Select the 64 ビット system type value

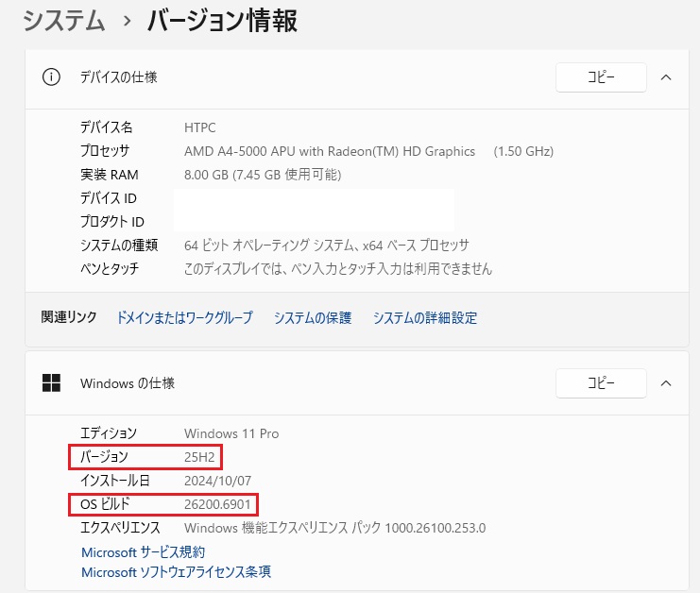(x=326, y=245)
